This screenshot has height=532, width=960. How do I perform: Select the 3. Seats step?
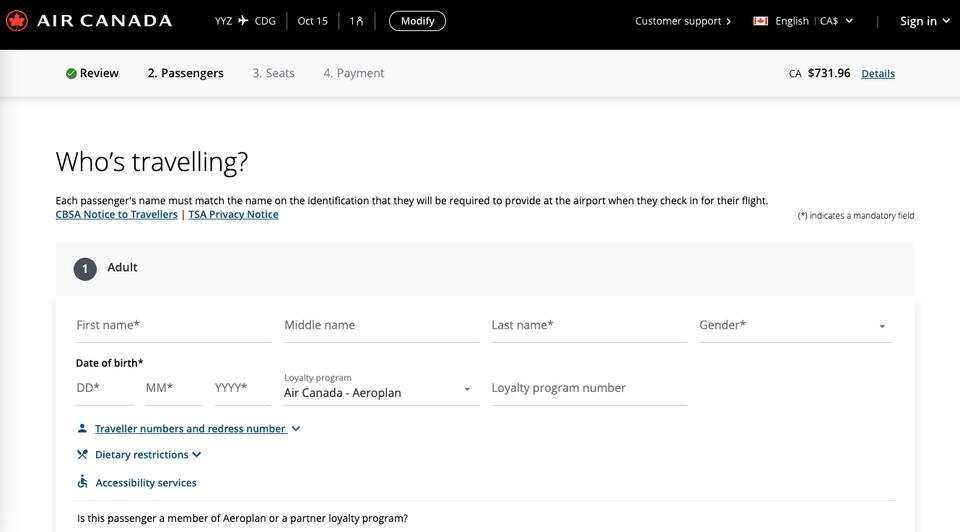(x=274, y=73)
